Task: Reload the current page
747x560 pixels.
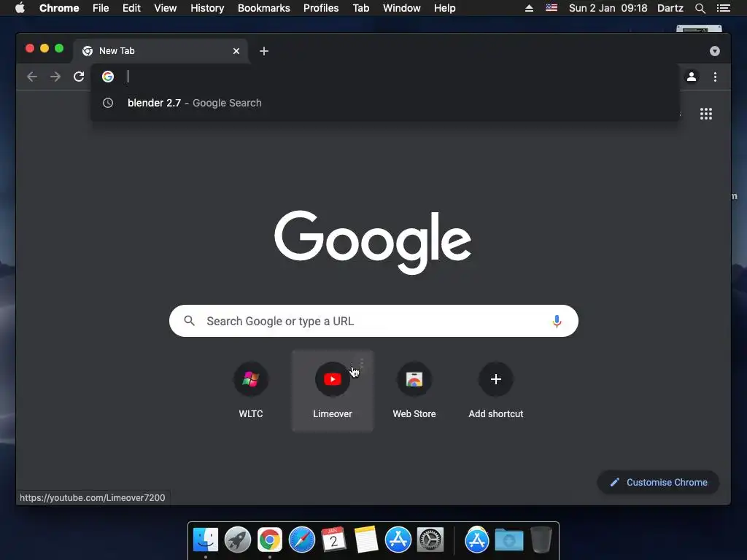Action: 79,77
